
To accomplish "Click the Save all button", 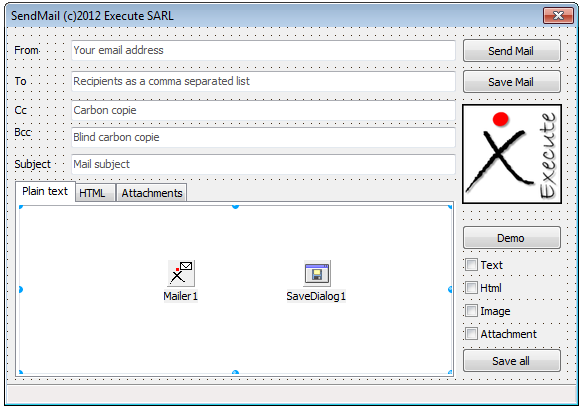I will tap(511, 361).
